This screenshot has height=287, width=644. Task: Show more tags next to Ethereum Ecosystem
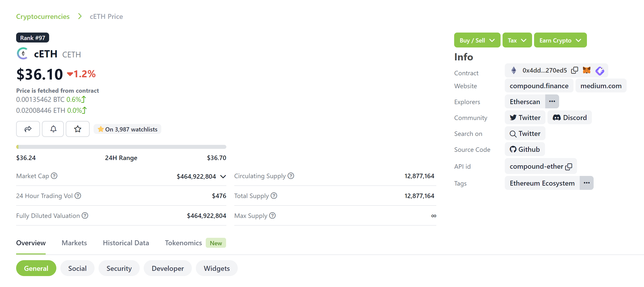tap(586, 183)
